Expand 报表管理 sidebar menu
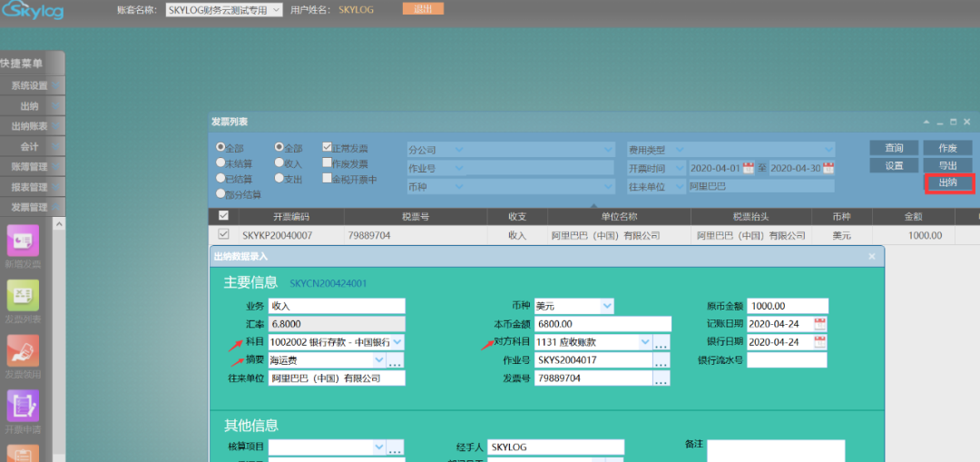980x462 pixels. point(33,186)
